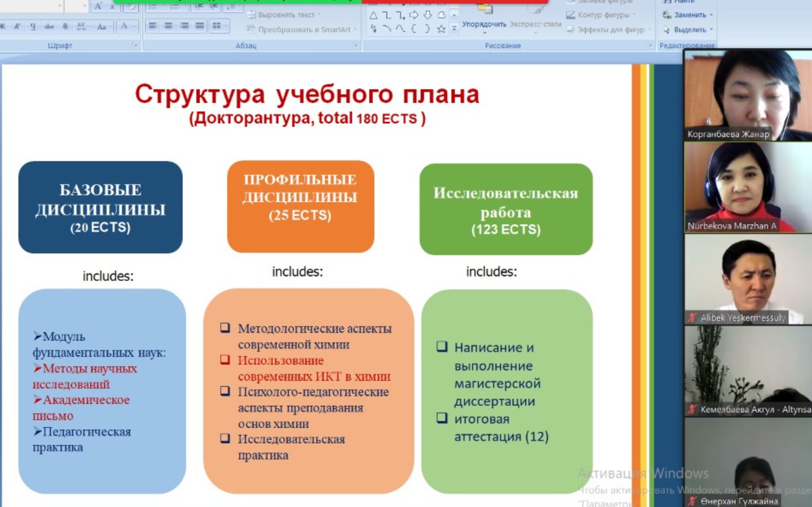Pick the 5-point star shape
The image size is (812, 507).
tap(441, 29)
